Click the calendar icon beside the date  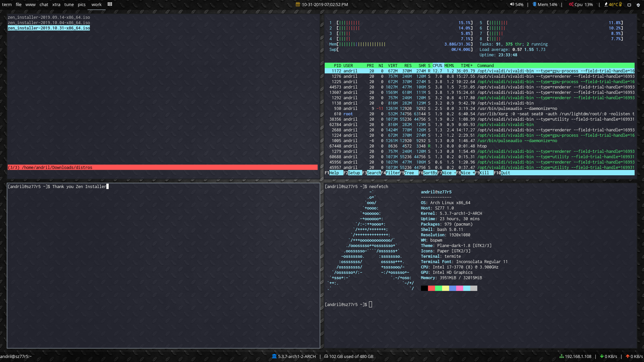[298, 5]
